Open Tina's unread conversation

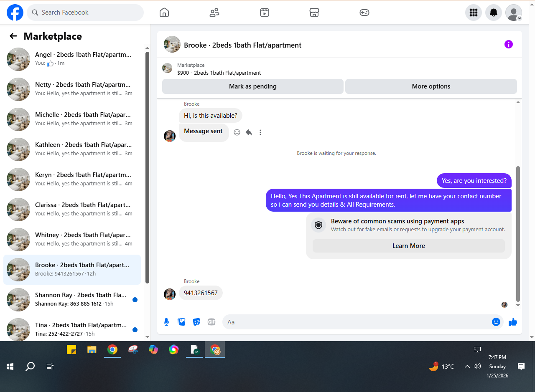coord(72,329)
